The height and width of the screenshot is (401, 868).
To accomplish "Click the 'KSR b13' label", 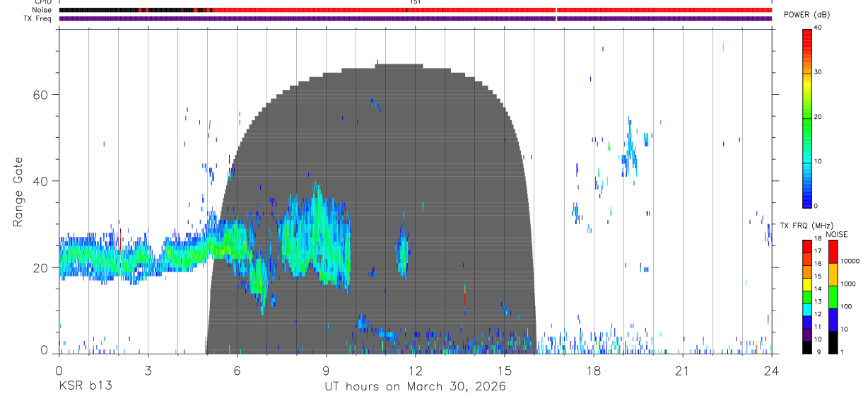I will tap(85, 386).
